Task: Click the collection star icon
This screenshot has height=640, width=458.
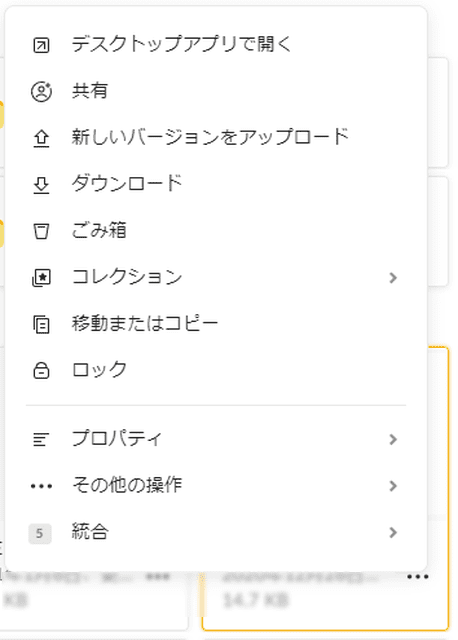Action: point(41,278)
